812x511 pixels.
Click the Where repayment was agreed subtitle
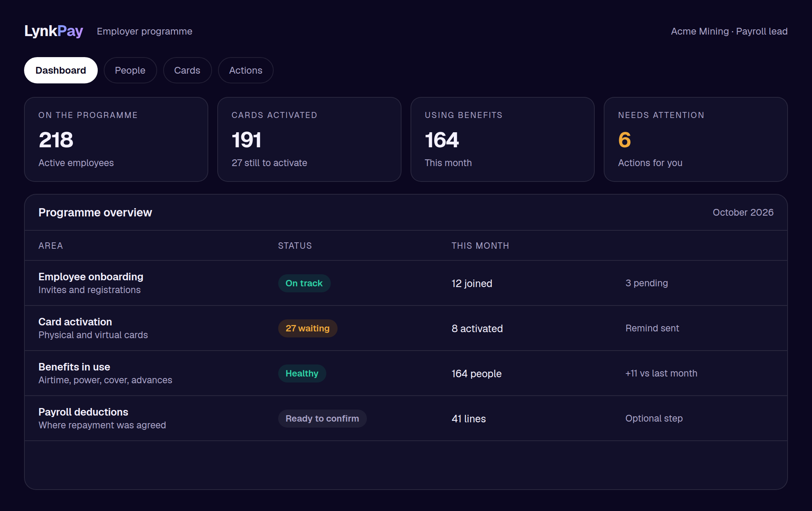tap(102, 425)
